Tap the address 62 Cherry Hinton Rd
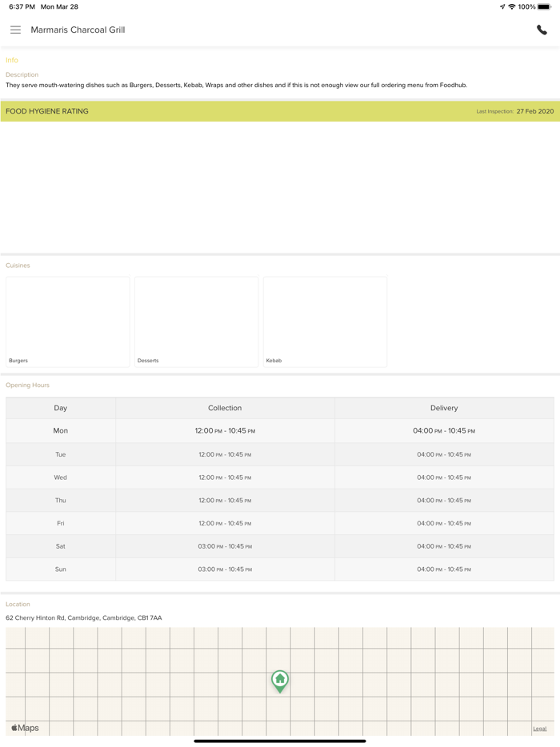560x747 pixels. (x=84, y=617)
